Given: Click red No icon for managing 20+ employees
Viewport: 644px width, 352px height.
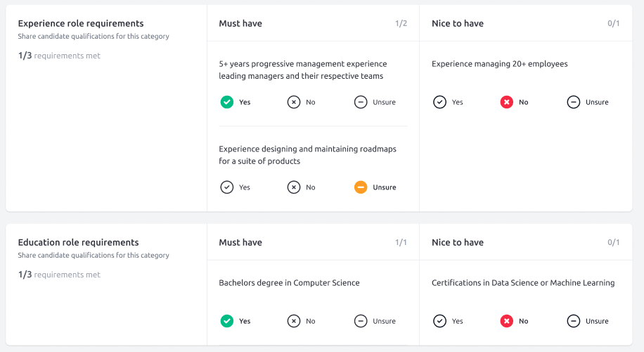Looking at the screenshot, I should click(507, 102).
